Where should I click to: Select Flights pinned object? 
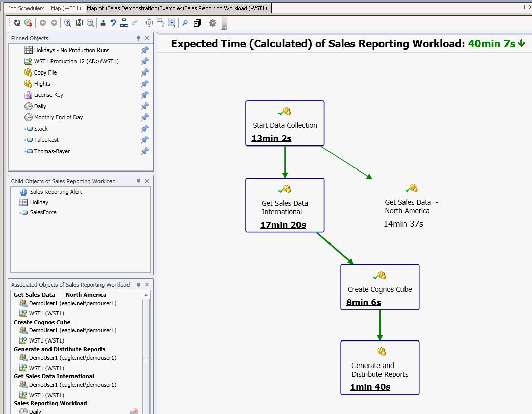pos(42,84)
